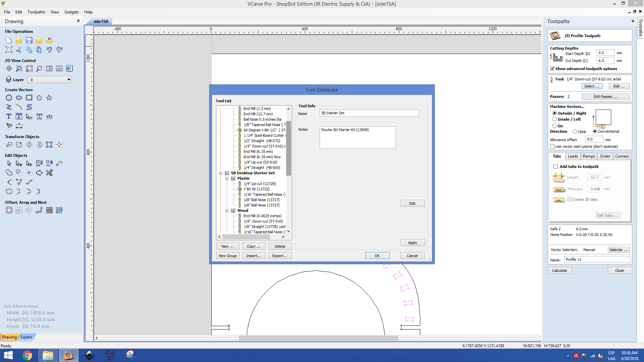Open the Gadgets menu

click(71, 12)
